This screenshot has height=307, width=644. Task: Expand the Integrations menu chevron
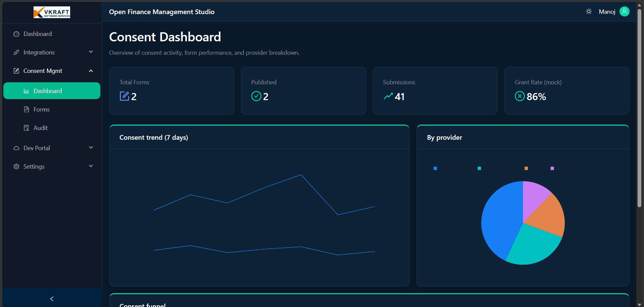click(x=91, y=52)
